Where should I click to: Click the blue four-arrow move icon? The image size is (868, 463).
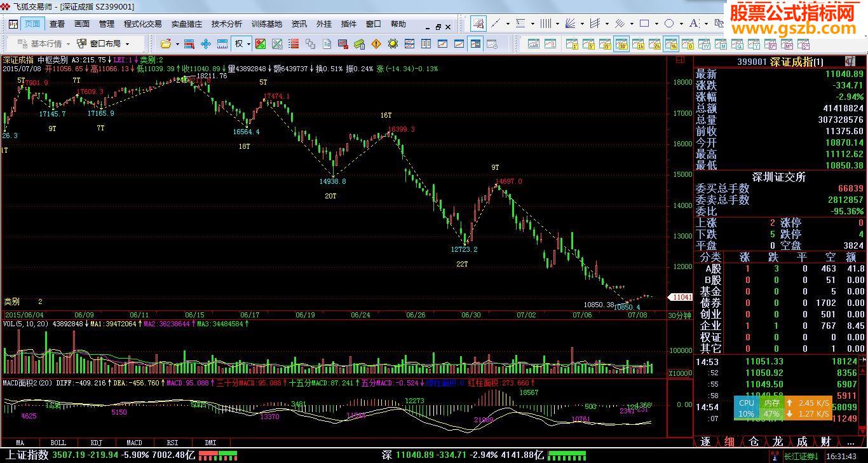point(205,44)
